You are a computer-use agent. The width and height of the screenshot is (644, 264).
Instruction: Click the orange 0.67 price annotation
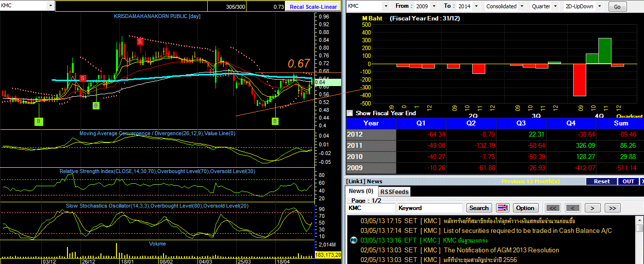298,64
